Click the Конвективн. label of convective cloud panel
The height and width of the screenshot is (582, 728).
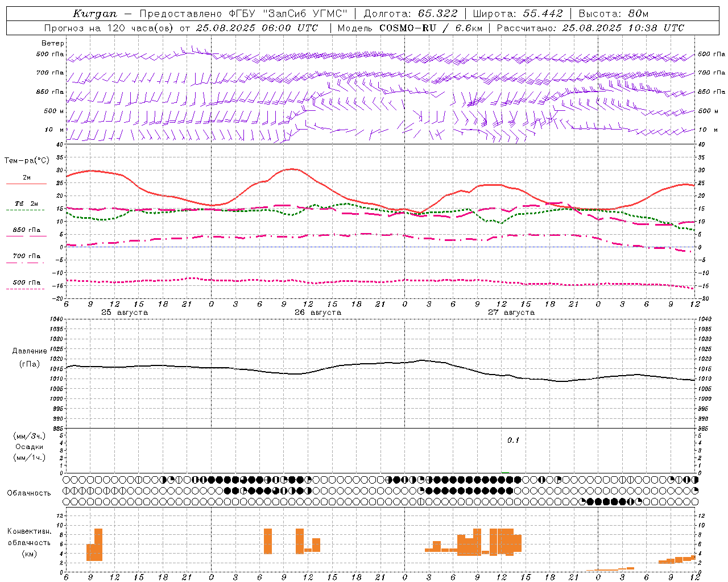pyautogui.click(x=30, y=531)
